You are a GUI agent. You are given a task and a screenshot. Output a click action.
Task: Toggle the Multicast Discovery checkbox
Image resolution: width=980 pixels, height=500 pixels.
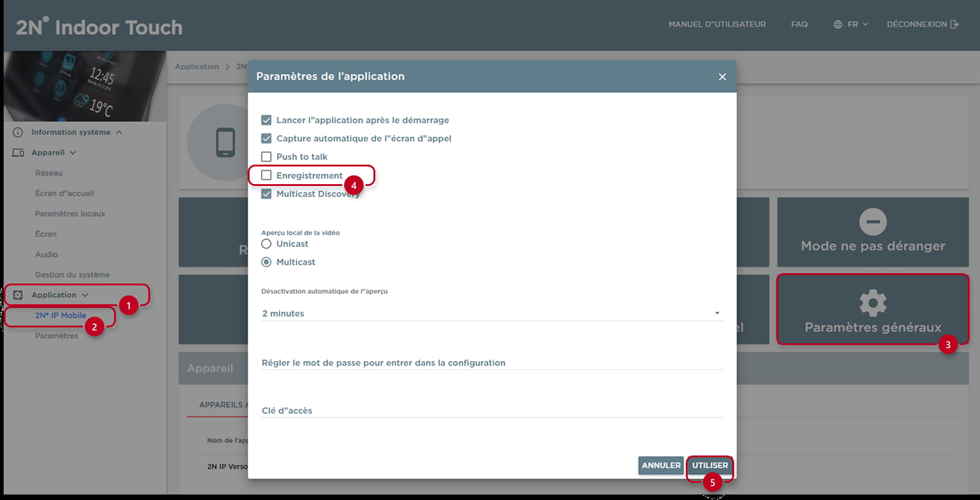coord(266,194)
